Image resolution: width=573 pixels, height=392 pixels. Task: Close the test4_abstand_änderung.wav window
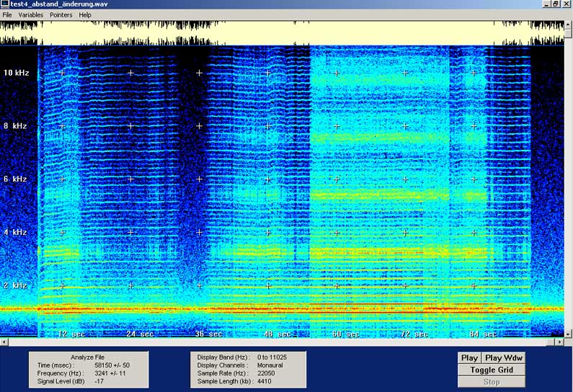click(566, 4)
